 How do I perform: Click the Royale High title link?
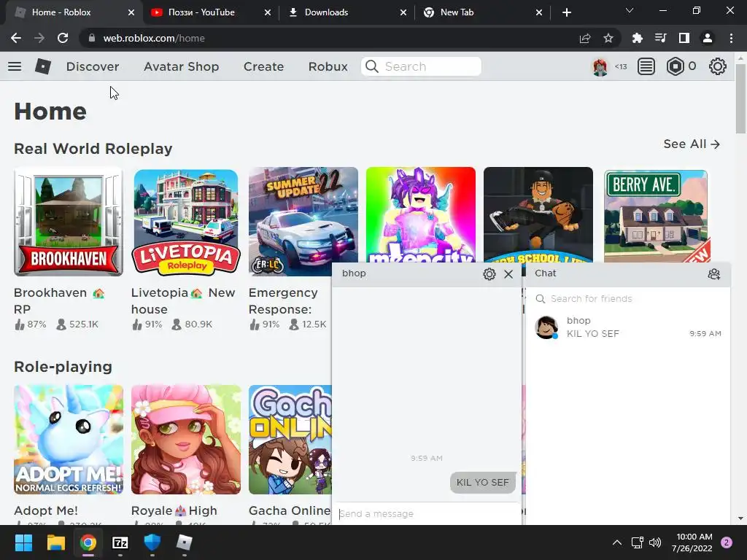[174, 510]
